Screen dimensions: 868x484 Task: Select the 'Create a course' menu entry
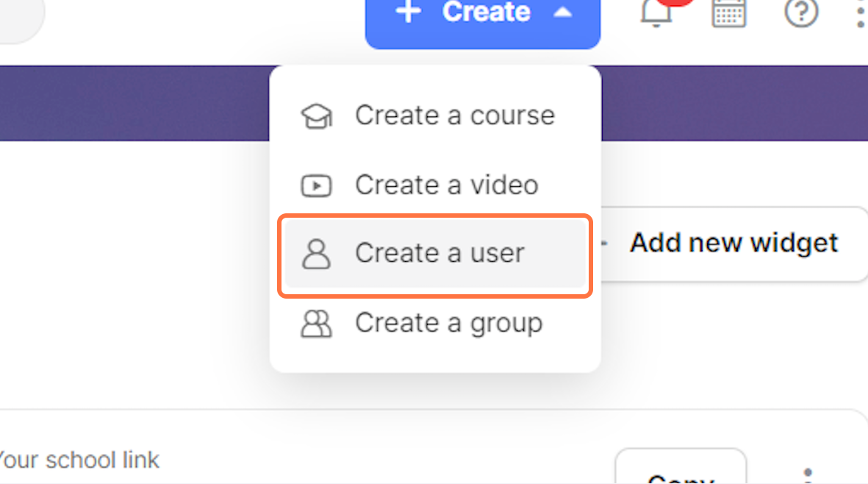point(454,115)
